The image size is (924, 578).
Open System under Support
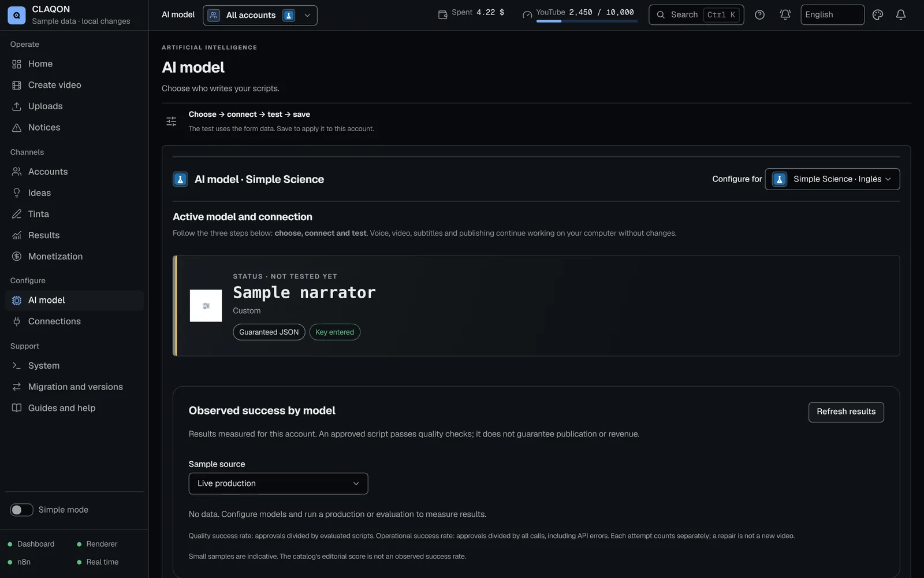click(74, 366)
